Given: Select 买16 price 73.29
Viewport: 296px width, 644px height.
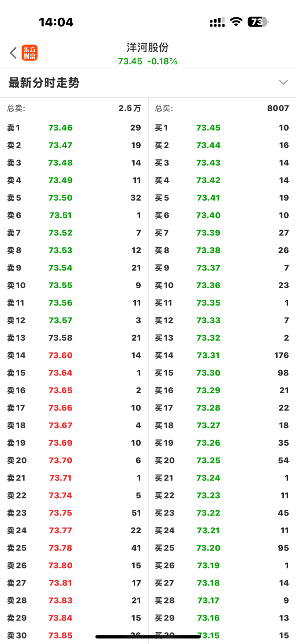Looking at the screenshot, I should point(209,390).
